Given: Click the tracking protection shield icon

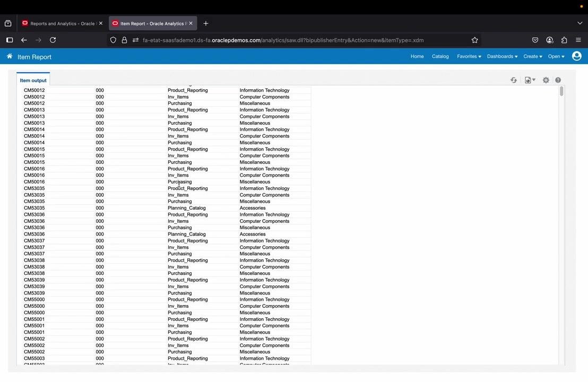Looking at the screenshot, I should coord(113,40).
